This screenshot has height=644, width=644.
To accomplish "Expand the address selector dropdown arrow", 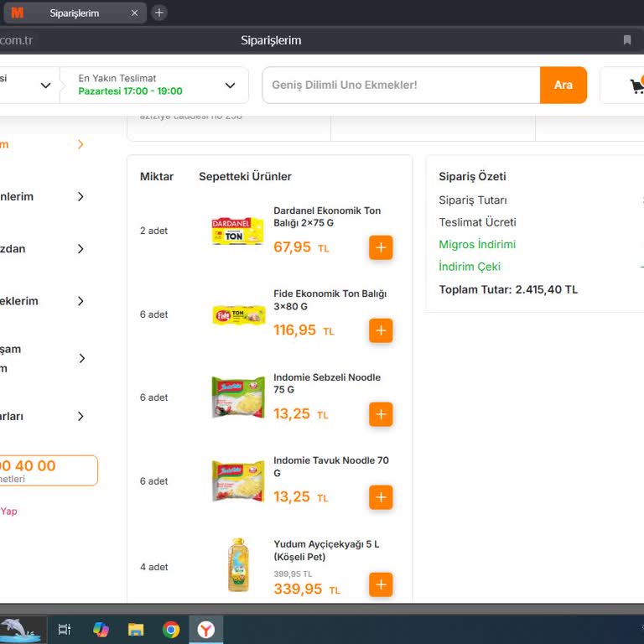I will pyautogui.click(x=45, y=86).
